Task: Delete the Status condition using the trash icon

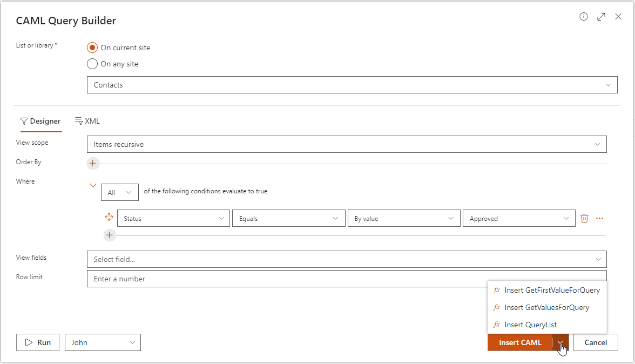Action: [584, 218]
